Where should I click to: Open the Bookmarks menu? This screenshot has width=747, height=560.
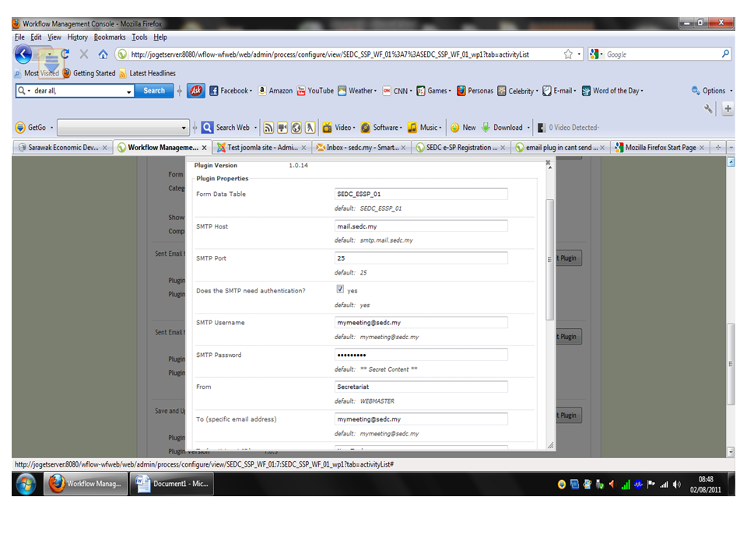point(109,37)
